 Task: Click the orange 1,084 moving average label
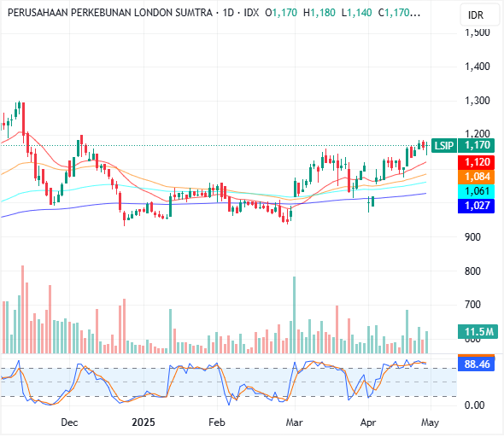click(x=477, y=177)
